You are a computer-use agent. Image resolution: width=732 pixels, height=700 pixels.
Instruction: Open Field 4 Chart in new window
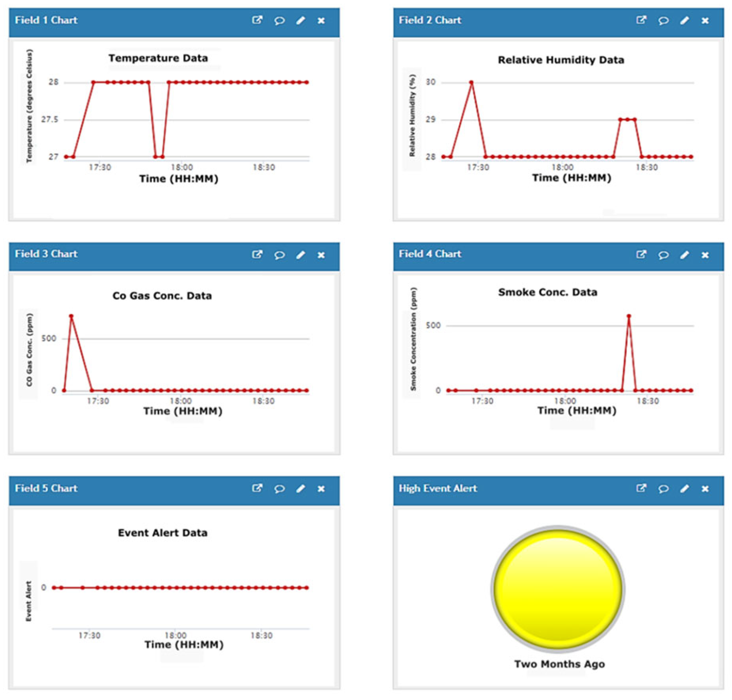tap(641, 255)
